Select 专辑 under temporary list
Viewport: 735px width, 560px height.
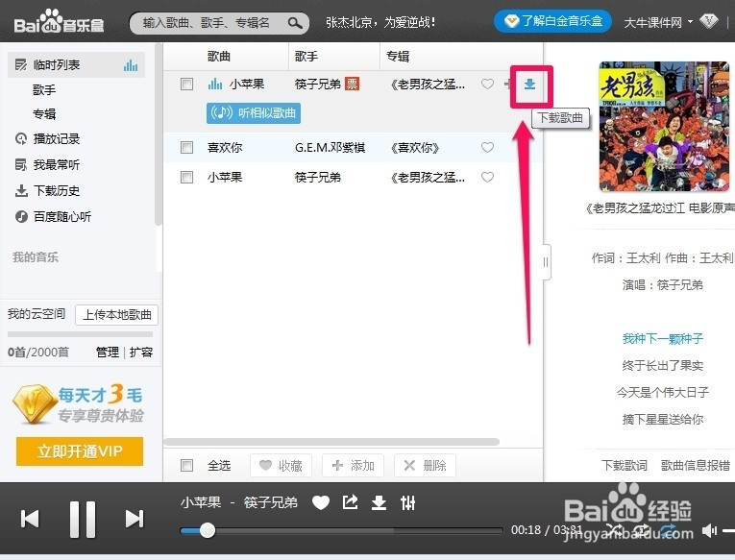44,114
